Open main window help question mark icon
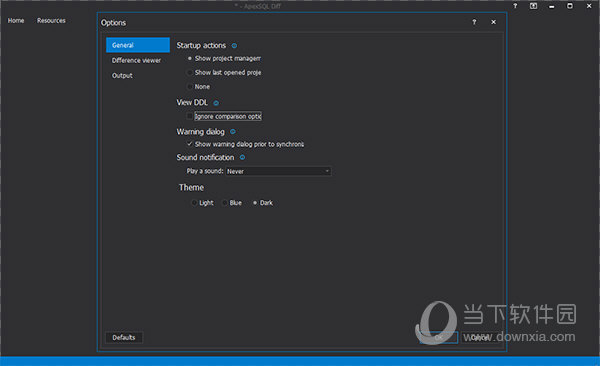The width and height of the screenshot is (600, 366). click(x=515, y=6)
